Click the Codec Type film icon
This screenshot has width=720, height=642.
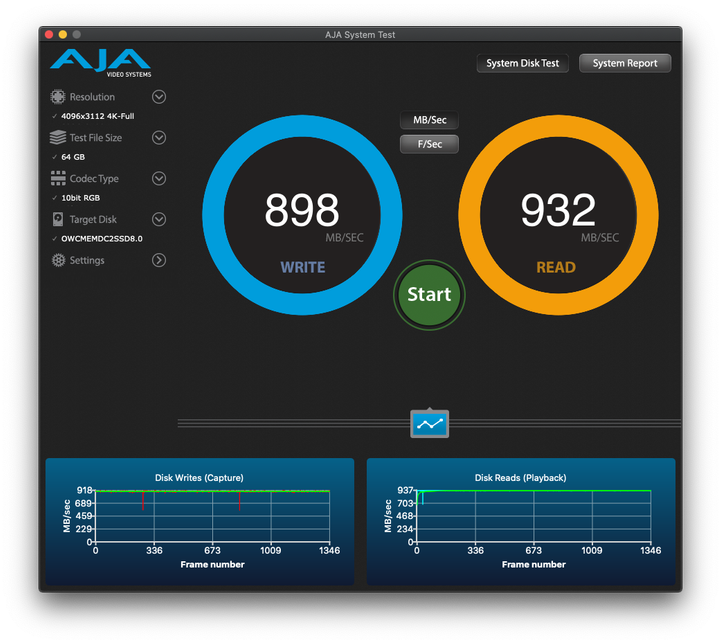pyautogui.click(x=58, y=179)
